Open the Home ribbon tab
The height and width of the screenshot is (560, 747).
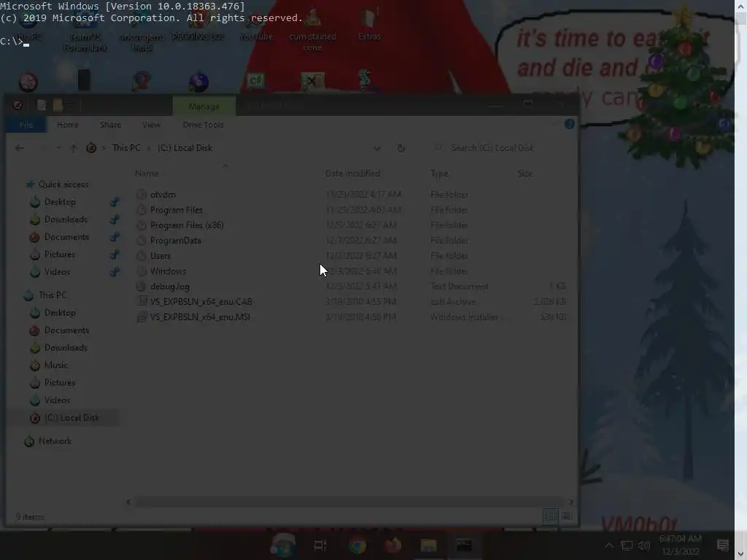click(x=68, y=125)
